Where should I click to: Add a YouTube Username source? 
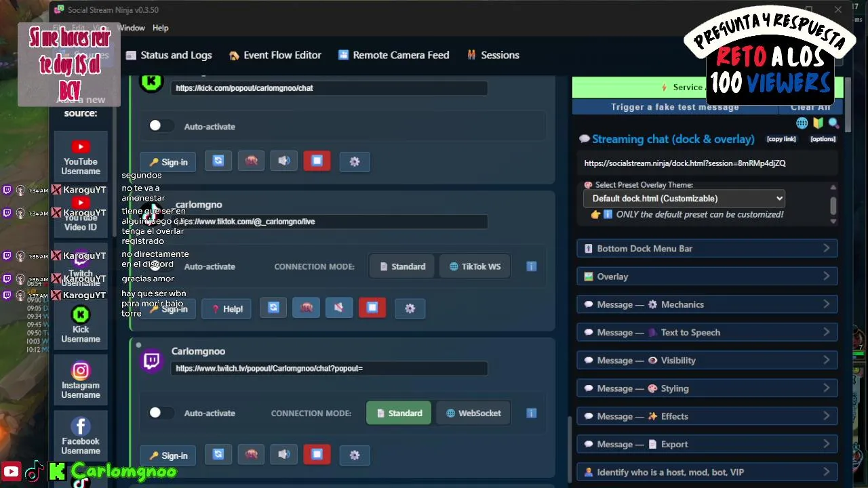coord(81,157)
